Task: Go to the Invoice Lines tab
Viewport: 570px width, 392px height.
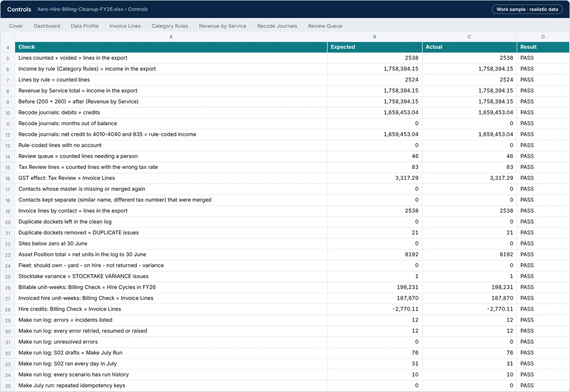Action: pos(125,26)
